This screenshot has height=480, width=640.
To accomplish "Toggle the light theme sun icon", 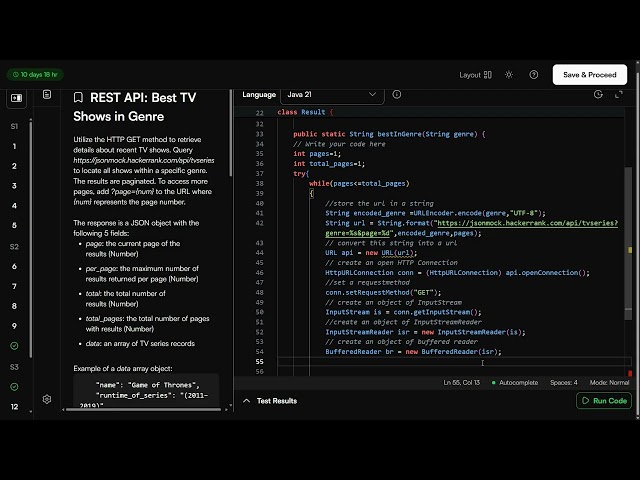I will point(509,75).
